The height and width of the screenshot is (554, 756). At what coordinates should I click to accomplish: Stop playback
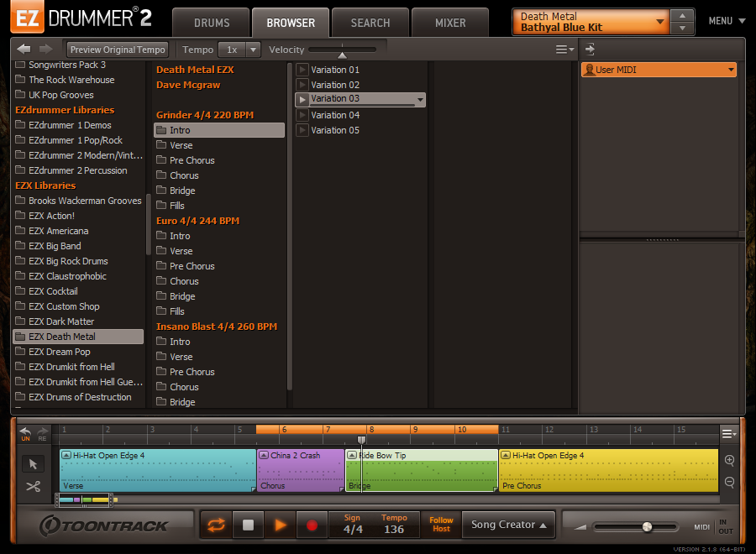pyautogui.click(x=248, y=525)
